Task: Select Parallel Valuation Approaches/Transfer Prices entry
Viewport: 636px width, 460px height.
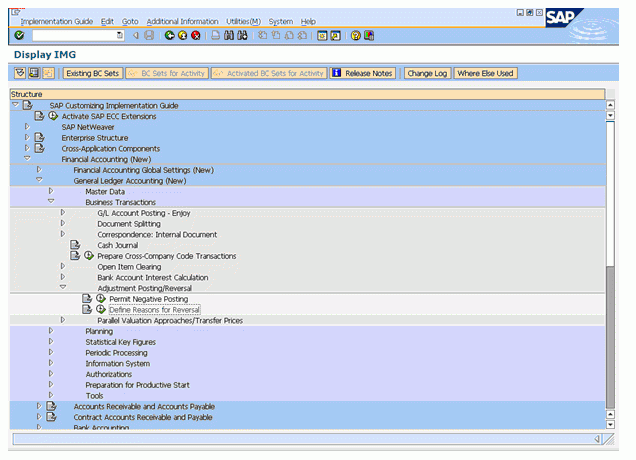Action: [170, 320]
